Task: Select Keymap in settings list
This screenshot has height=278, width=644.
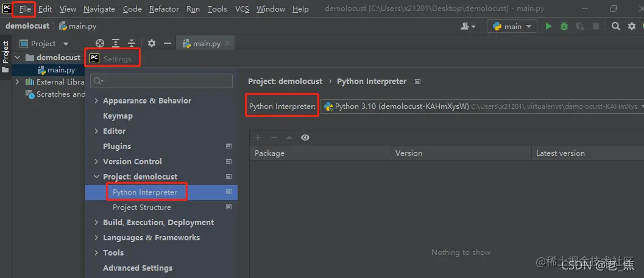Action: click(x=118, y=116)
